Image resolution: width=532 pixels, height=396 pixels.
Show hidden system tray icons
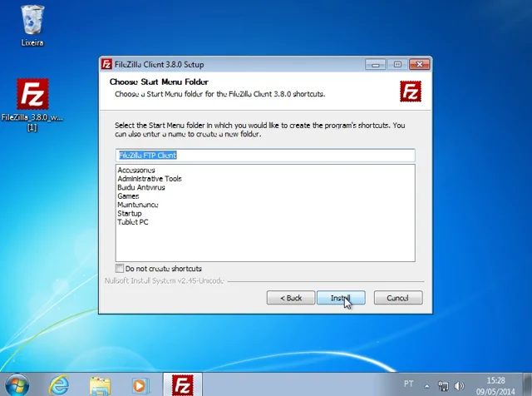(x=426, y=386)
